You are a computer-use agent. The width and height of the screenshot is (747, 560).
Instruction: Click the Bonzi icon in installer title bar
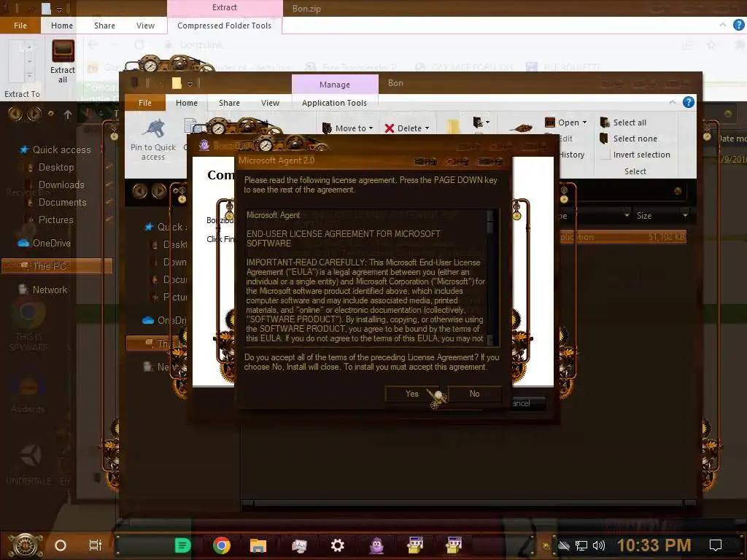pyautogui.click(x=204, y=146)
